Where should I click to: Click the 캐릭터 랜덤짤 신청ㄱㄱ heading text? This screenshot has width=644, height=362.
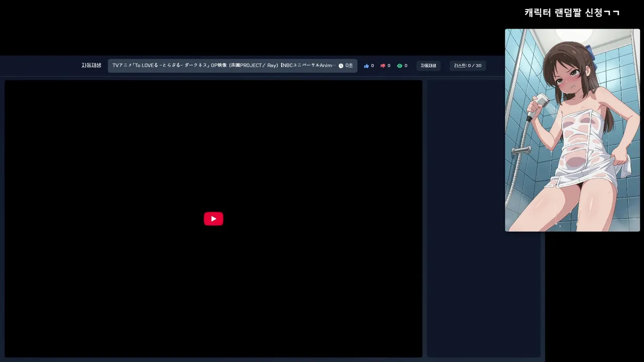tap(572, 13)
